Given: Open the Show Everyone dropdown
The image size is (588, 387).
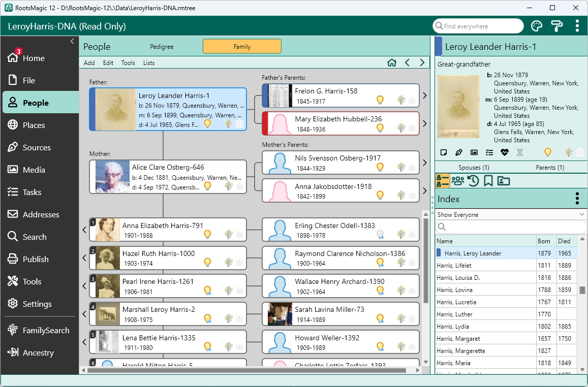Looking at the screenshot, I should tap(511, 215).
